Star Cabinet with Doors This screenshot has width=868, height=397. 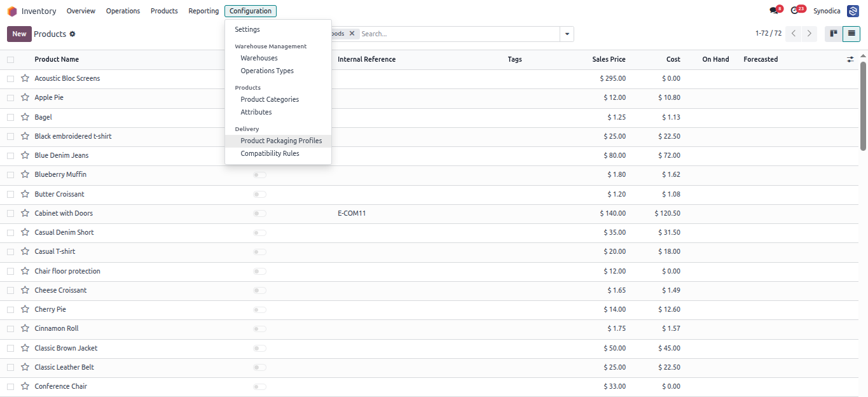(25, 213)
